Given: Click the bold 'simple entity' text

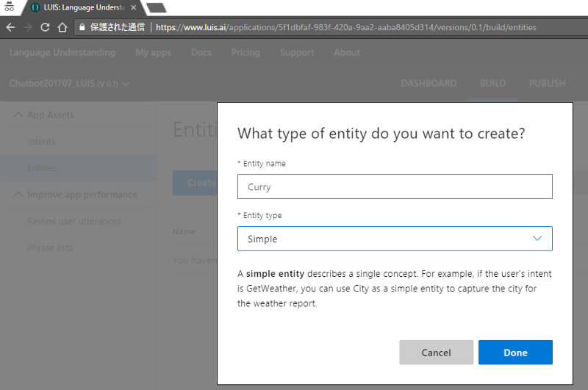Looking at the screenshot, I should point(275,274).
